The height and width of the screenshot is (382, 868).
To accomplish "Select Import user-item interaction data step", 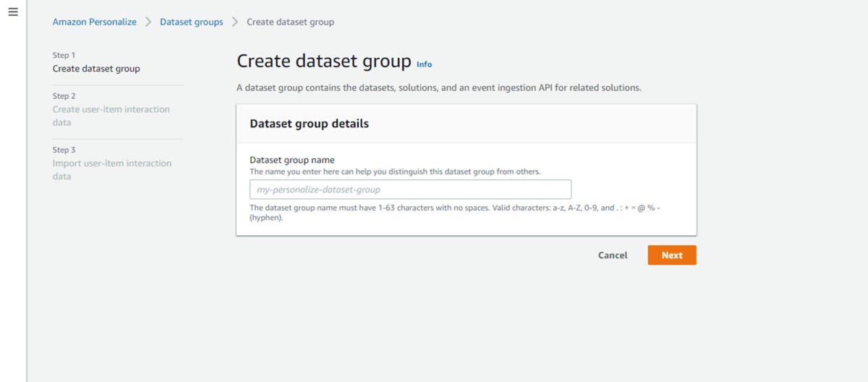I will tap(112, 169).
